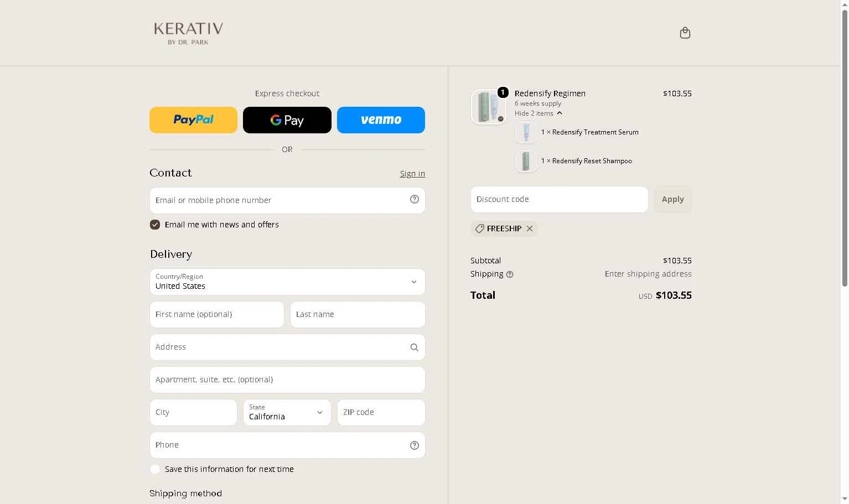Click the Express checkout label
The width and height of the screenshot is (849, 504).
tap(287, 93)
